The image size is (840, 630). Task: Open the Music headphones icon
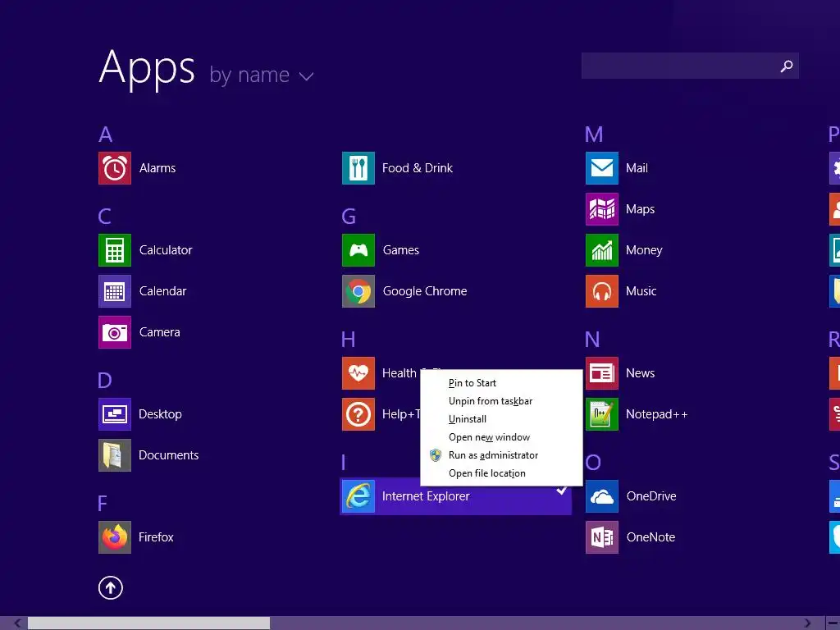[602, 291]
